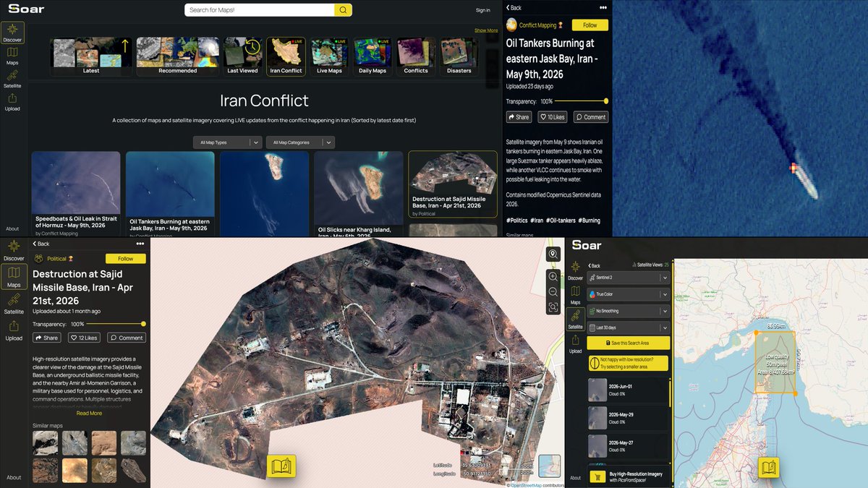The width and height of the screenshot is (868, 488).
Task: Like the map with 10 Likes
Action: 553,116
